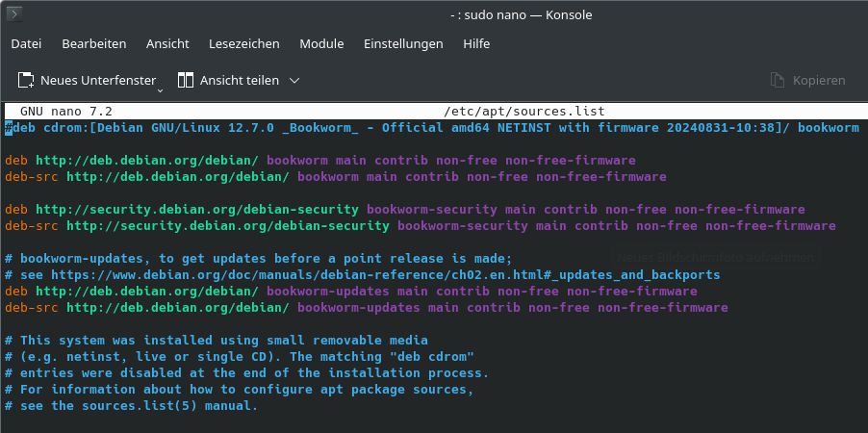Screen dimensions: 868x433
Task: Click the Kopieren button label
Action: pyautogui.click(x=819, y=80)
